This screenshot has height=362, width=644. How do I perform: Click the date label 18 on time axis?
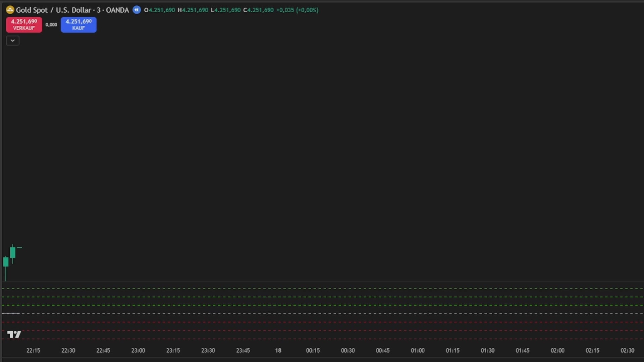[278, 350]
